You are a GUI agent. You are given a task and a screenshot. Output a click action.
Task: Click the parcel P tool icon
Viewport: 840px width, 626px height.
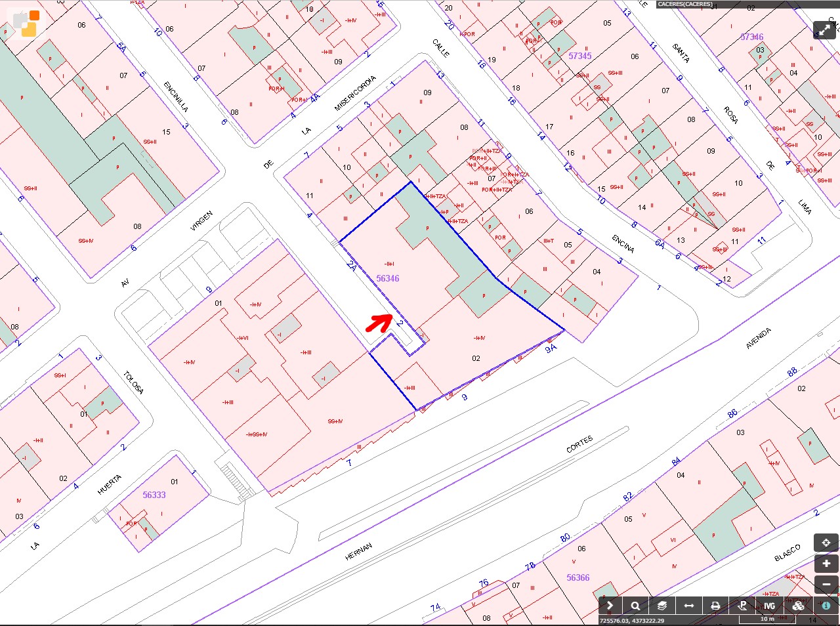[x=743, y=606]
